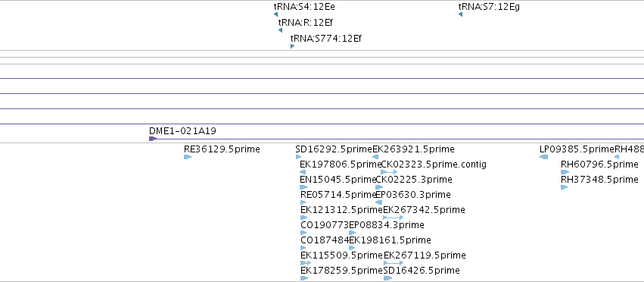
Task: Select the EK198161.5prime EST arrow glyph
Action: [352, 248]
